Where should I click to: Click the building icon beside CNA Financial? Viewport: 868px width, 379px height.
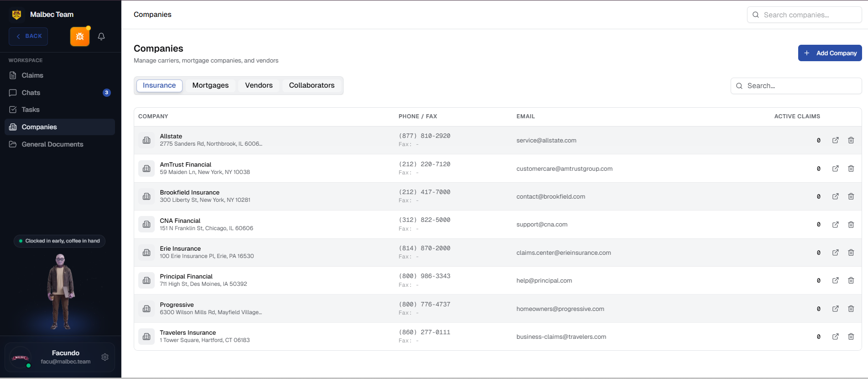click(146, 225)
